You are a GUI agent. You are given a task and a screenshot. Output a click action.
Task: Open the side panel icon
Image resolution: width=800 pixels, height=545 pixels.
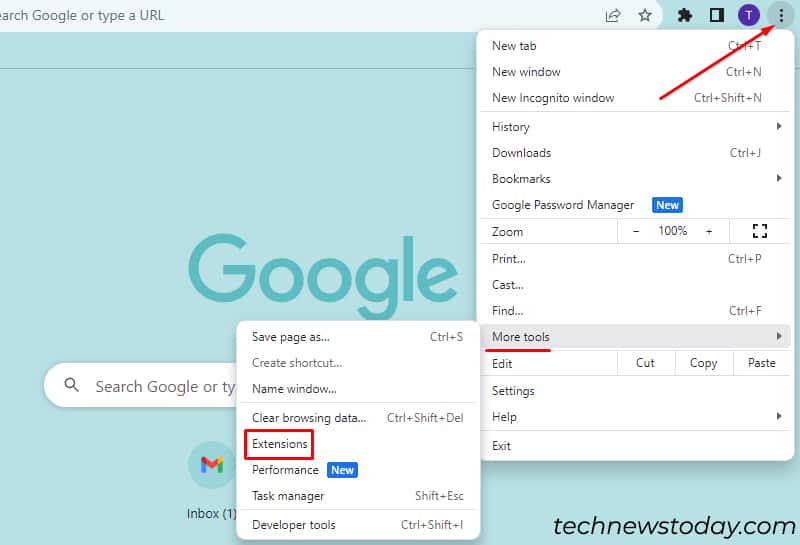click(717, 15)
